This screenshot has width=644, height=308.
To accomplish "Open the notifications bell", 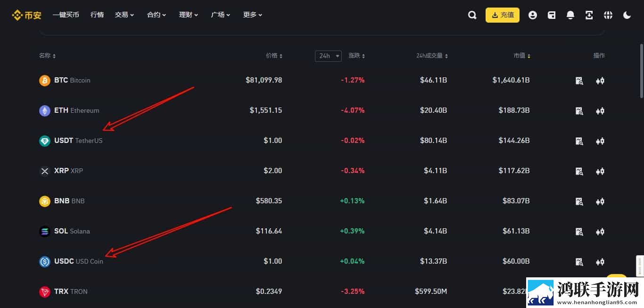I will pyautogui.click(x=570, y=15).
